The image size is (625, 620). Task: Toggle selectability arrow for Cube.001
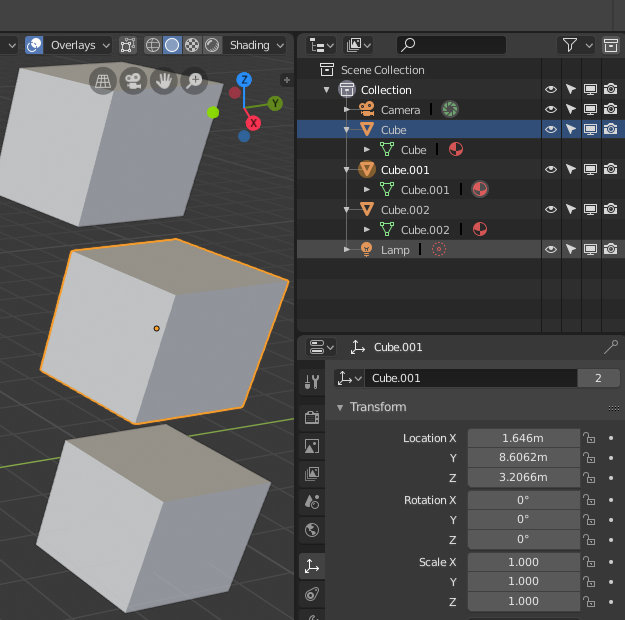[x=571, y=169]
